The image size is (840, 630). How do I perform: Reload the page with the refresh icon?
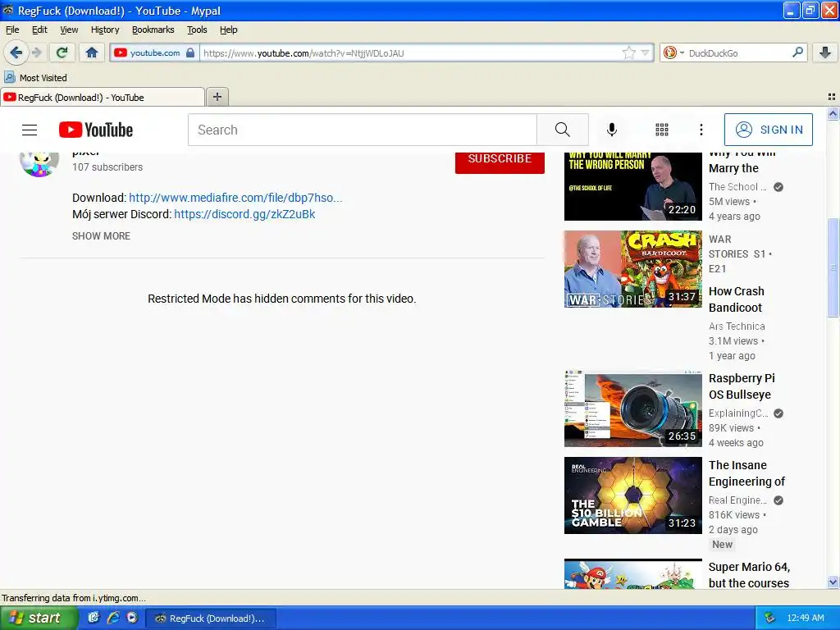click(x=62, y=52)
